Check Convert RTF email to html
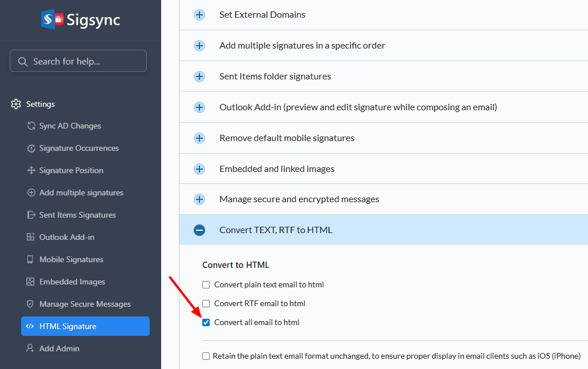Viewport: 588px width, 369px height. [206, 303]
